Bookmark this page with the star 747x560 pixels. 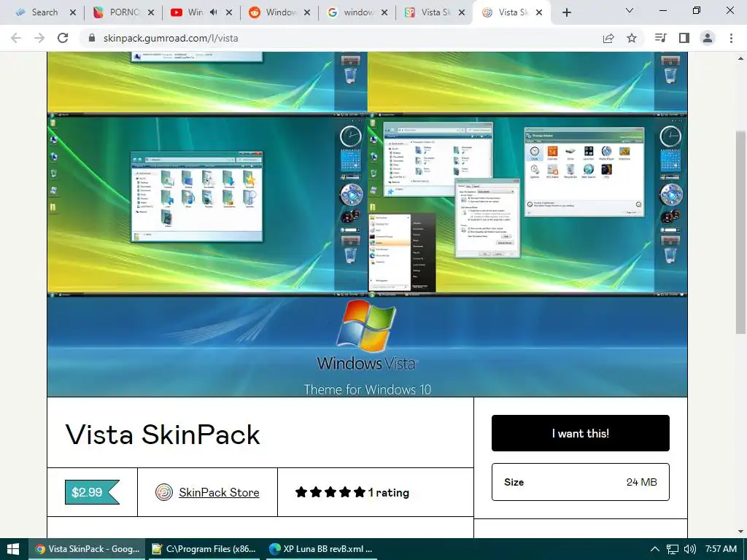(x=632, y=38)
